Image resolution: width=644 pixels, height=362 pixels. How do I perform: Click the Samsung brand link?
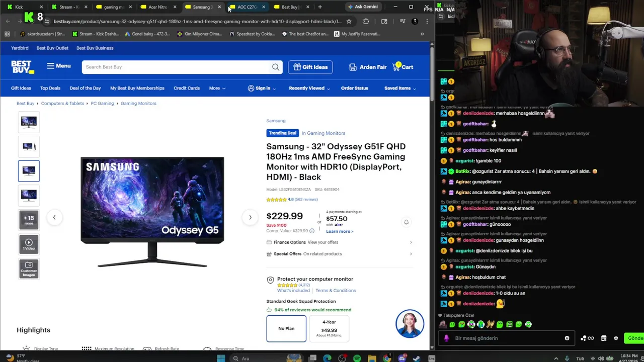tap(276, 121)
